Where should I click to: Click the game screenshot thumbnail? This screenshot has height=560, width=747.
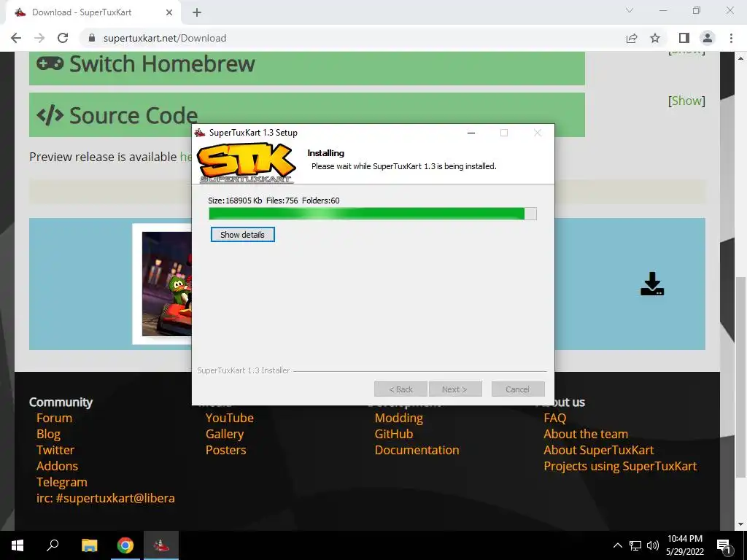pyautogui.click(x=162, y=284)
